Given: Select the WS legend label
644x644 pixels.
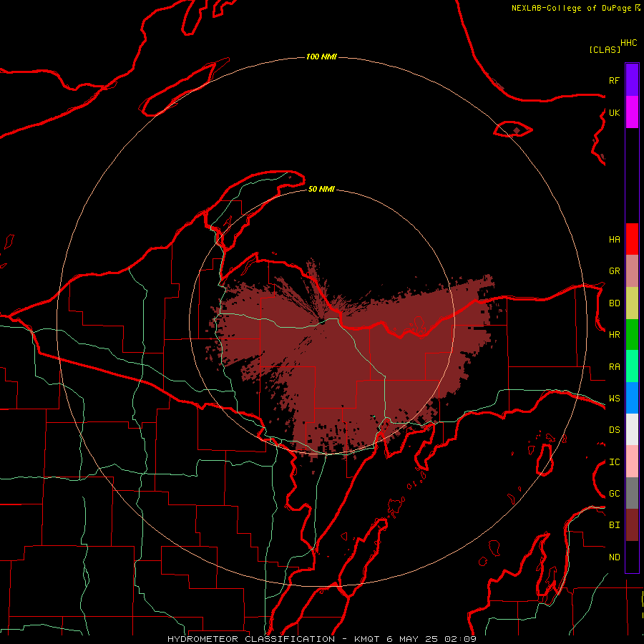Looking at the screenshot, I should coord(614,398).
